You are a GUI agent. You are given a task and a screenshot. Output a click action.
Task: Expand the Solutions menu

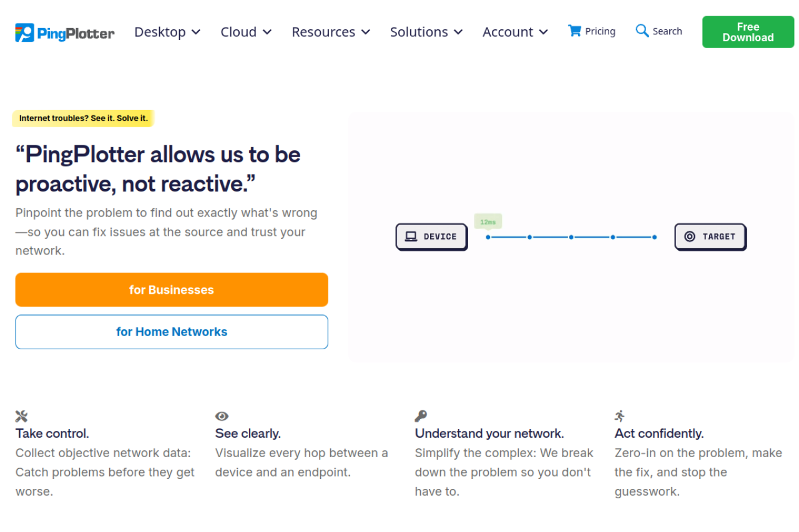tap(426, 32)
